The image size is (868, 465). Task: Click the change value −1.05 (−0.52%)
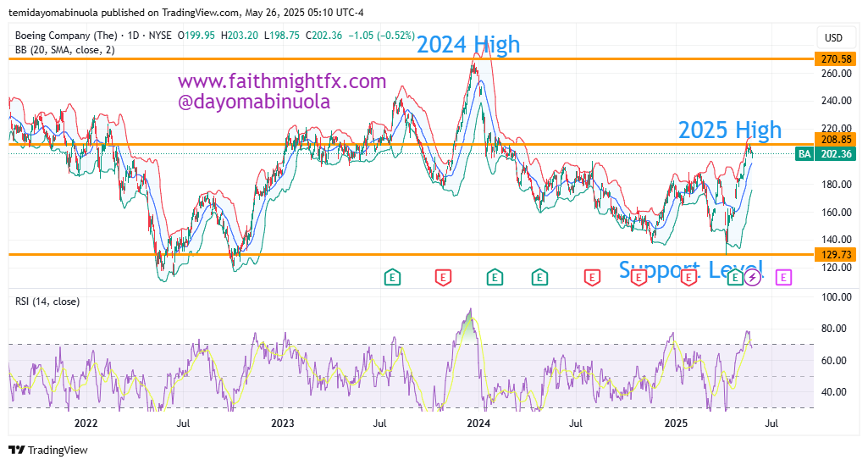381,36
